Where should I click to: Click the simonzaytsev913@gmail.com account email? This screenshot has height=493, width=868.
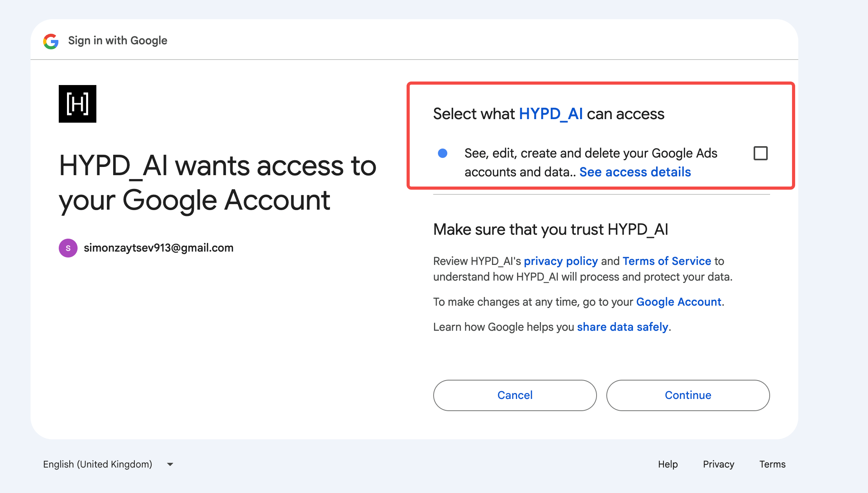tap(159, 248)
